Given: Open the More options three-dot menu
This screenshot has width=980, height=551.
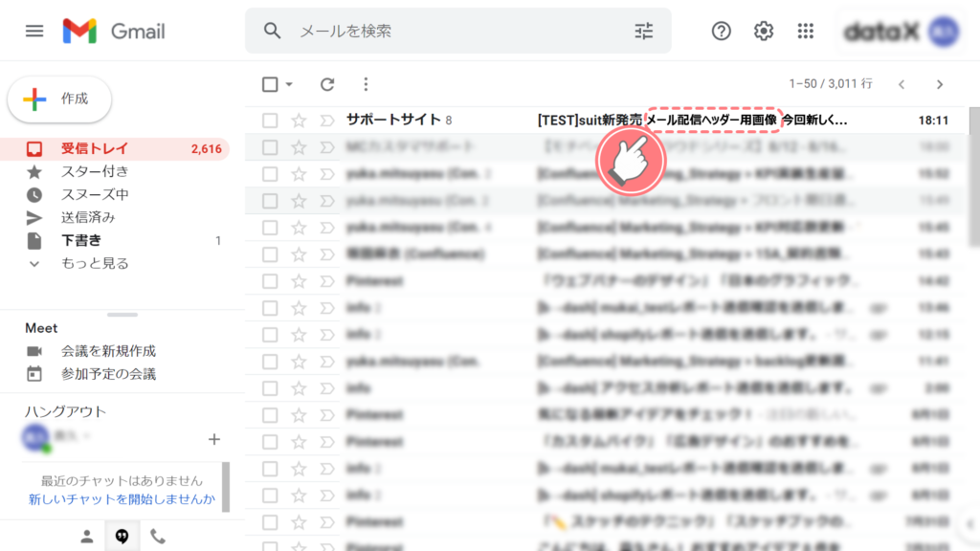Looking at the screenshot, I should pos(365,84).
